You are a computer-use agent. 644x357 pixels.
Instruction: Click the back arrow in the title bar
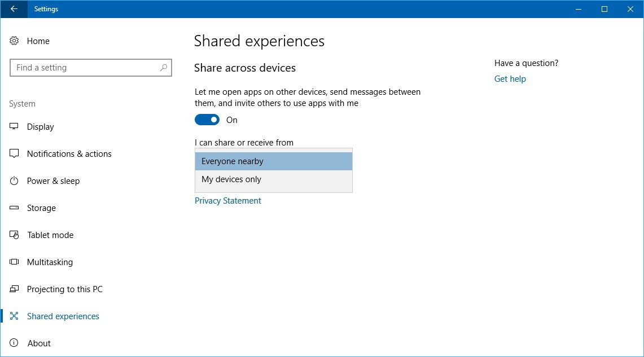(x=14, y=9)
